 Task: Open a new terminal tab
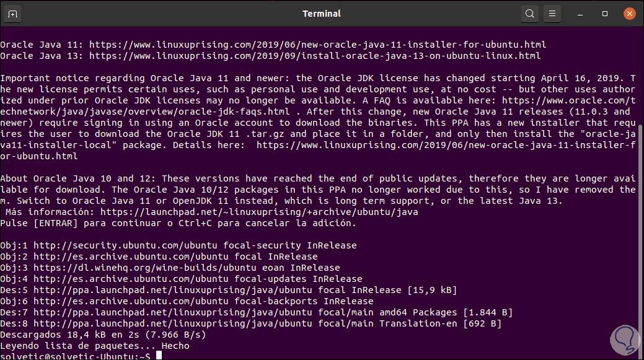click(x=14, y=14)
